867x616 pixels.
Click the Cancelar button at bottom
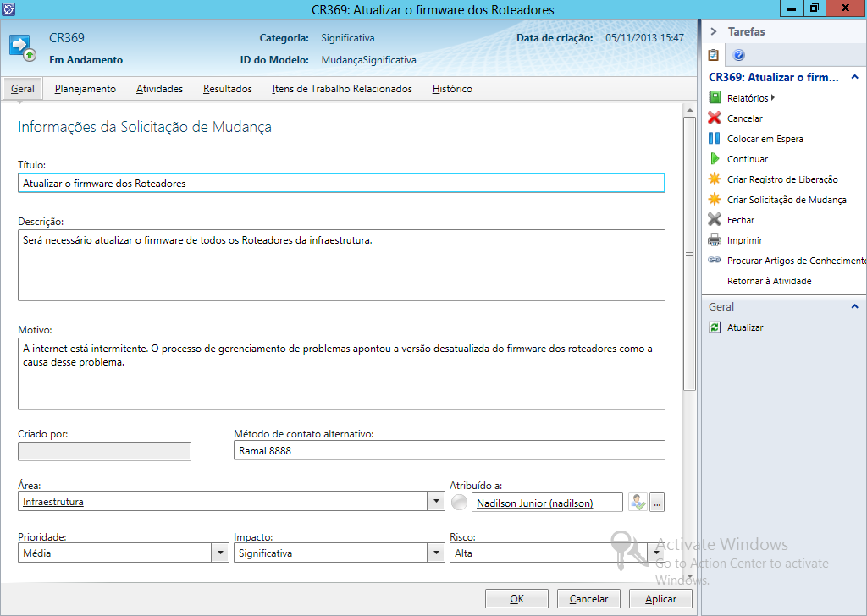tap(588, 599)
